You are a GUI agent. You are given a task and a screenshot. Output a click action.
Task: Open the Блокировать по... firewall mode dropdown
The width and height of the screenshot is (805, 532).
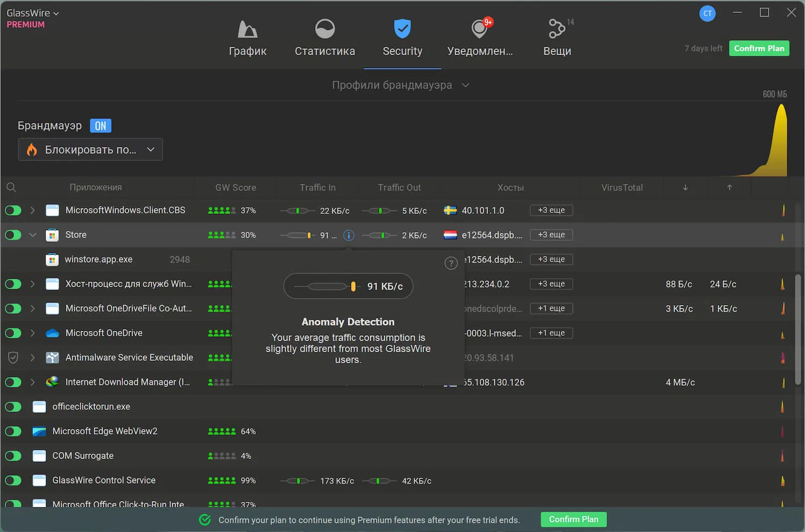[x=90, y=150]
